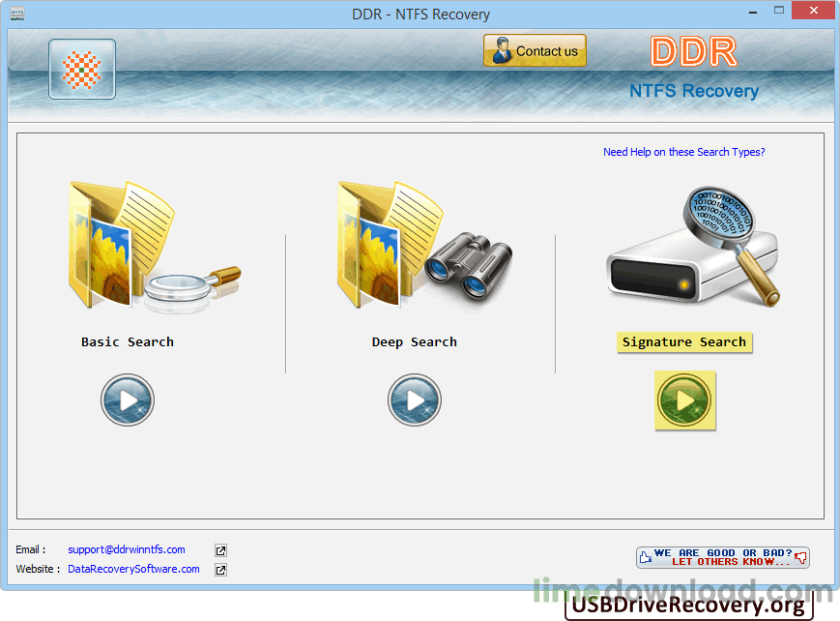Click the Basic Search folder and magnifier icon
840x621 pixels.
[150, 247]
